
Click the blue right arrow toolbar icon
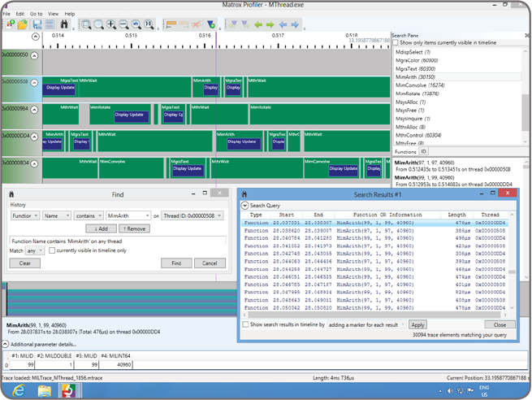pos(295,24)
